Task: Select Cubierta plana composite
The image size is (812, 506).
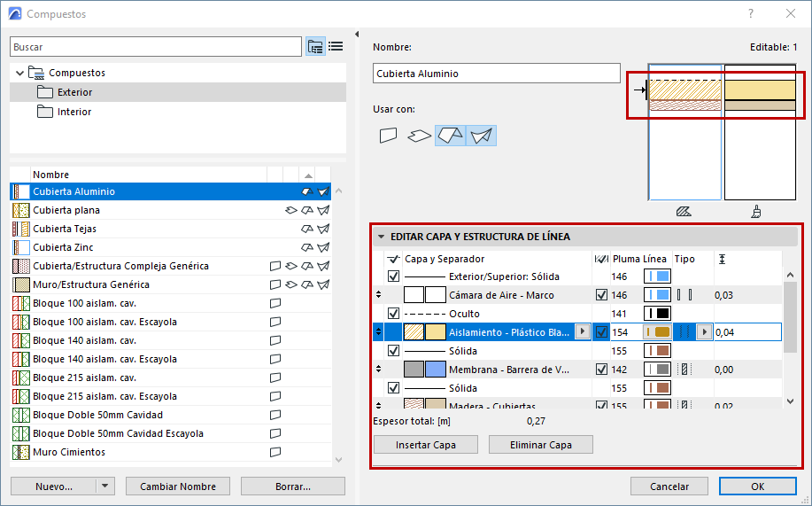Action: click(x=170, y=210)
